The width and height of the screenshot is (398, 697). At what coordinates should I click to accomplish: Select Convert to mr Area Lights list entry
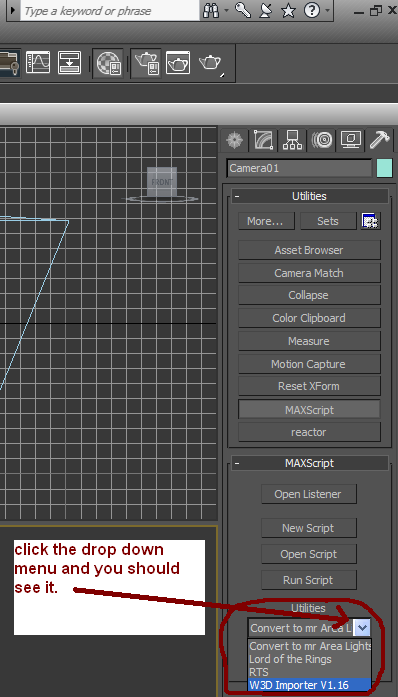point(310,646)
